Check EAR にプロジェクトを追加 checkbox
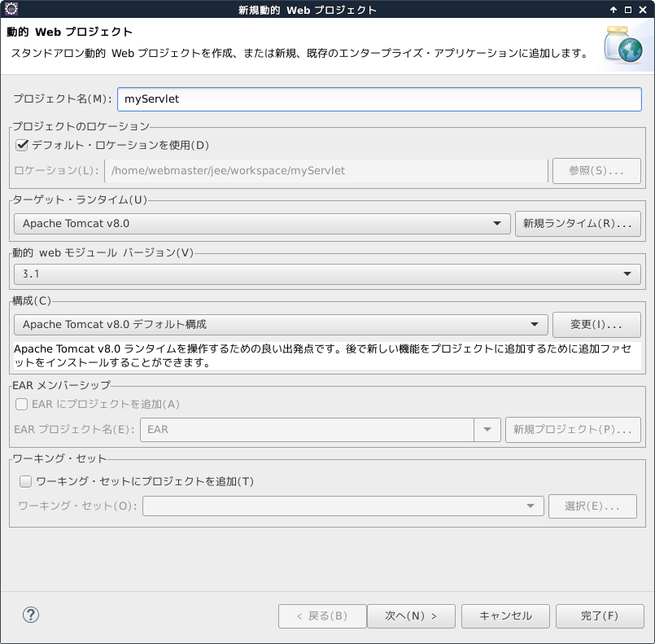This screenshot has height=644, width=655. [21, 404]
